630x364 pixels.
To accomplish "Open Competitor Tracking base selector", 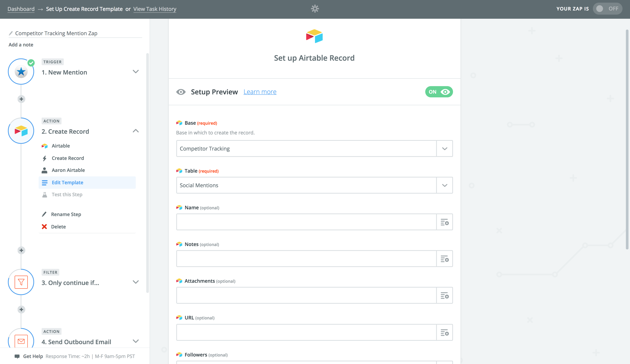I will tap(314, 148).
